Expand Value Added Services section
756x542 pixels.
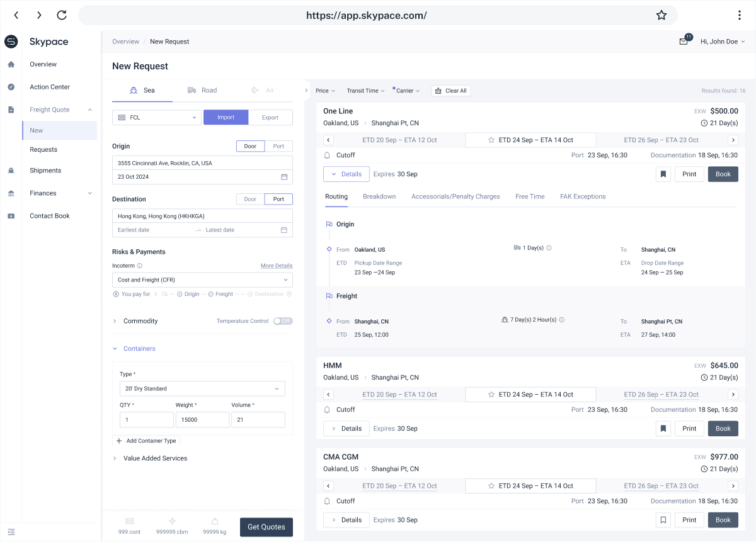pyautogui.click(x=150, y=458)
